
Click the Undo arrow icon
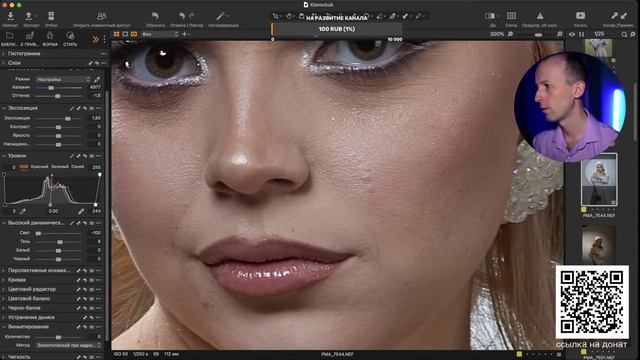click(x=182, y=16)
